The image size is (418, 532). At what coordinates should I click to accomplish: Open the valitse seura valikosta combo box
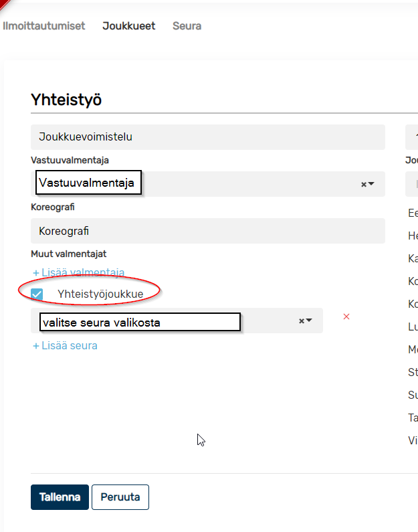click(x=177, y=321)
